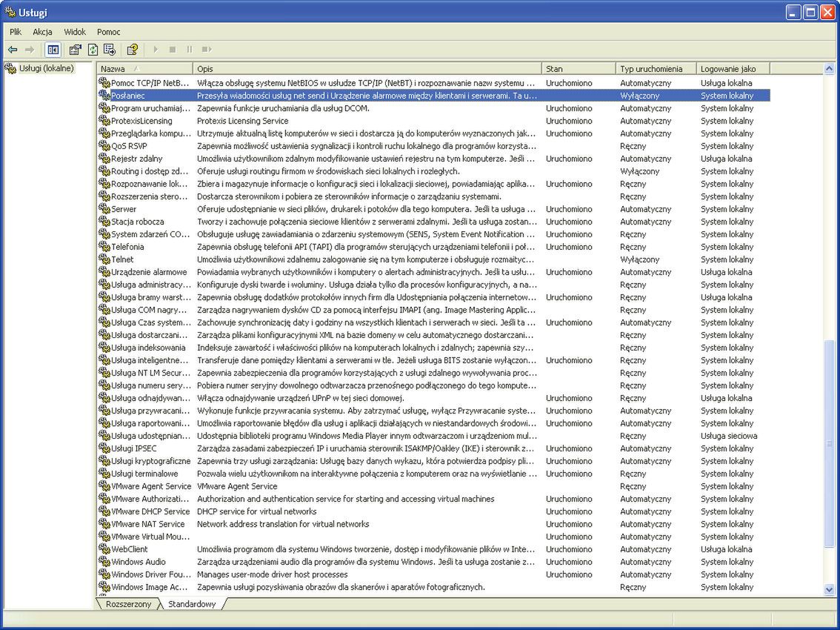Viewport: 840px width, 630px height.
Task: Select the Usługa Czas system... service name
Action: click(151, 322)
